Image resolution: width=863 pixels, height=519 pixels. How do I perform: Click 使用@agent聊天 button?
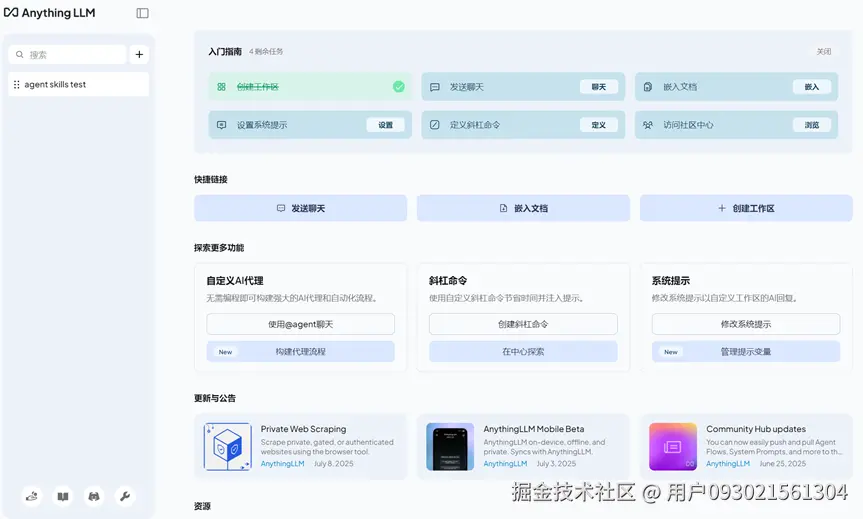(x=301, y=324)
